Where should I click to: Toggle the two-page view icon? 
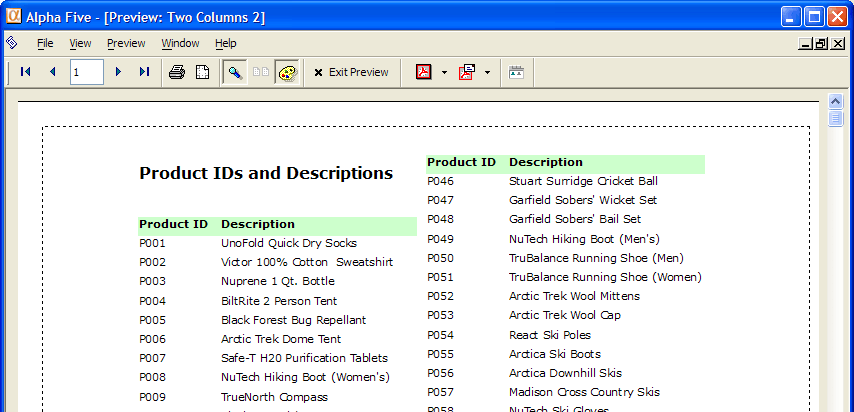tap(261, 72)
